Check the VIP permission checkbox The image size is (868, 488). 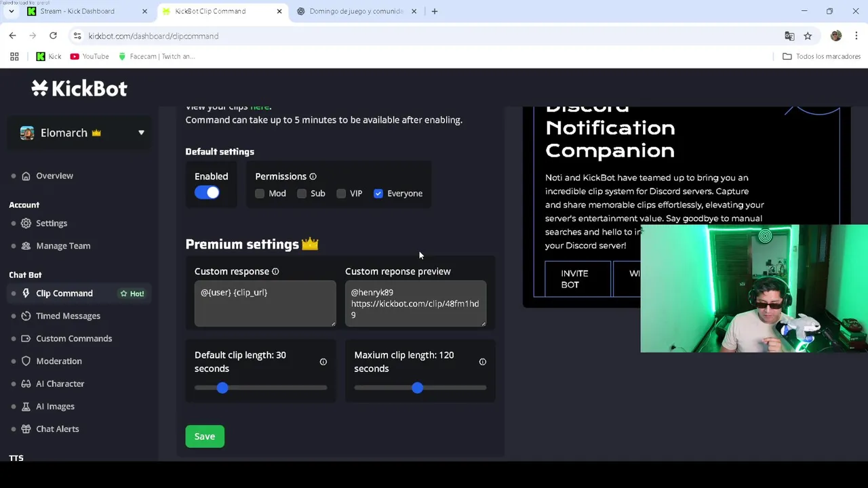(341, 194)
